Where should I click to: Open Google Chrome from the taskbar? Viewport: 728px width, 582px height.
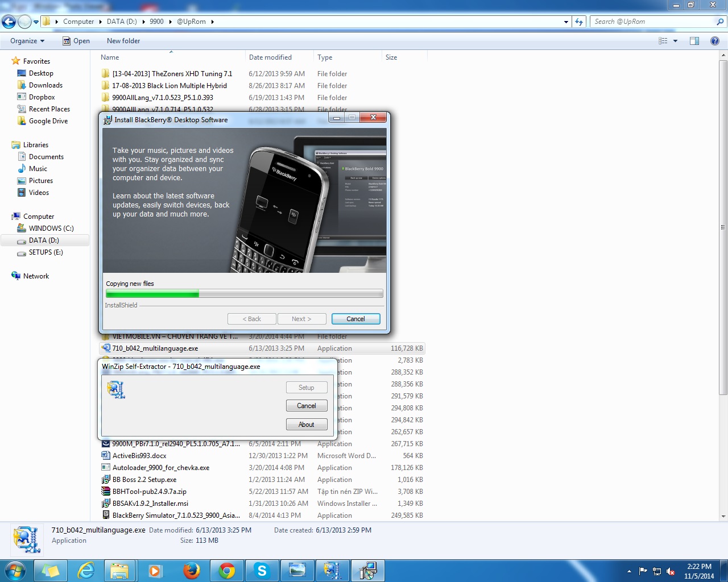(227, 571)
